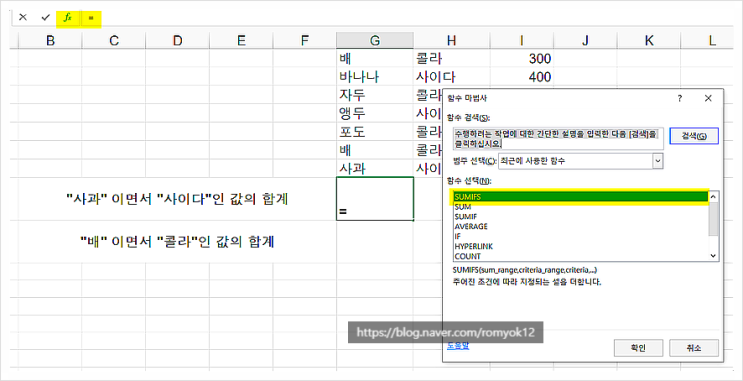This screenshot has height=381, width=743.
Task: Select column G header
Action: (375, 41)
